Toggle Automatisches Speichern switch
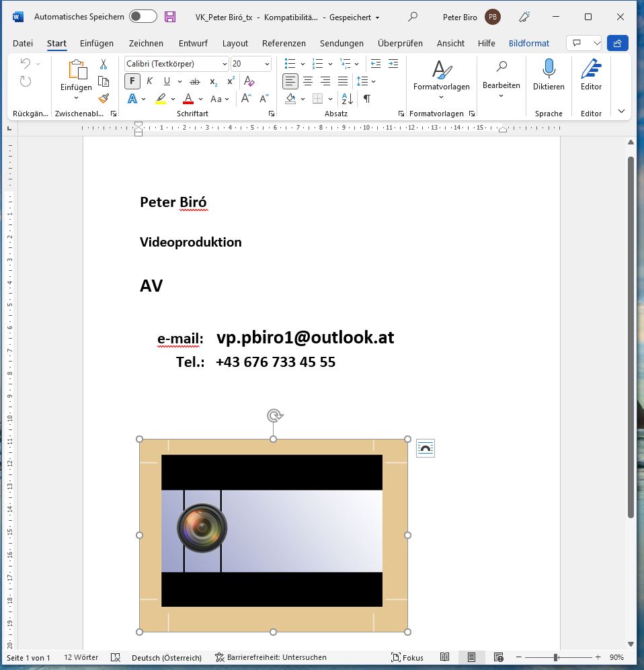 (143, 17)
